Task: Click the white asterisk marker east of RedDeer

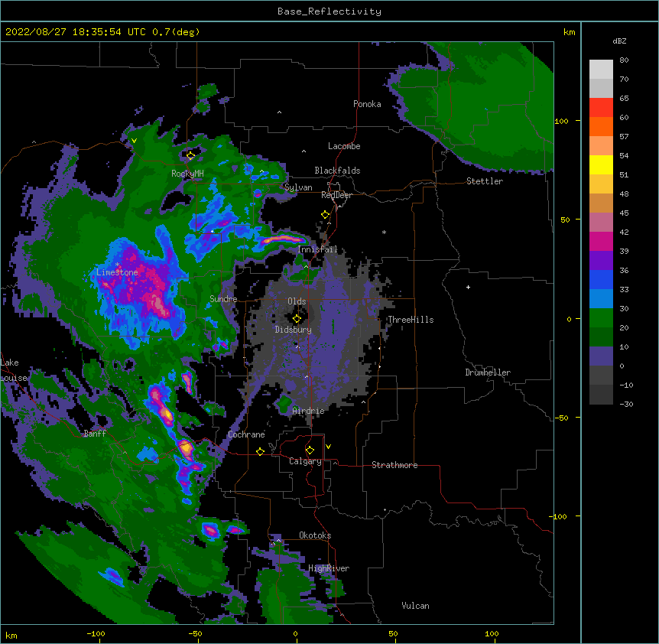Action: [x=384, y=233]
